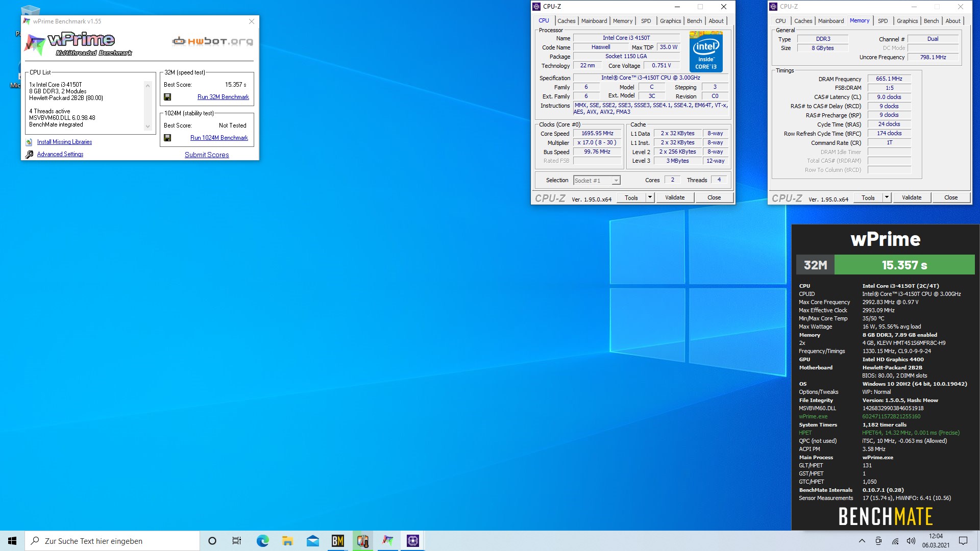Switch to the wPrime taskbar icon
Viewport: 980px width, 551px height.
[388, 541]
